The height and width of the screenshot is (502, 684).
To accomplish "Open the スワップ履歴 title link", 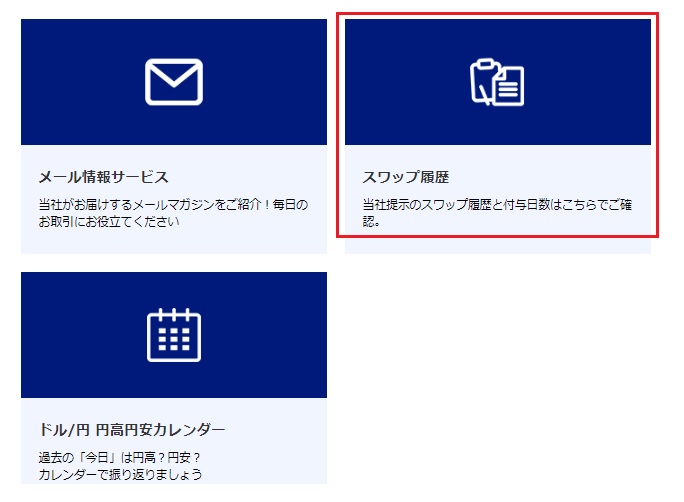I will point(406,177).
